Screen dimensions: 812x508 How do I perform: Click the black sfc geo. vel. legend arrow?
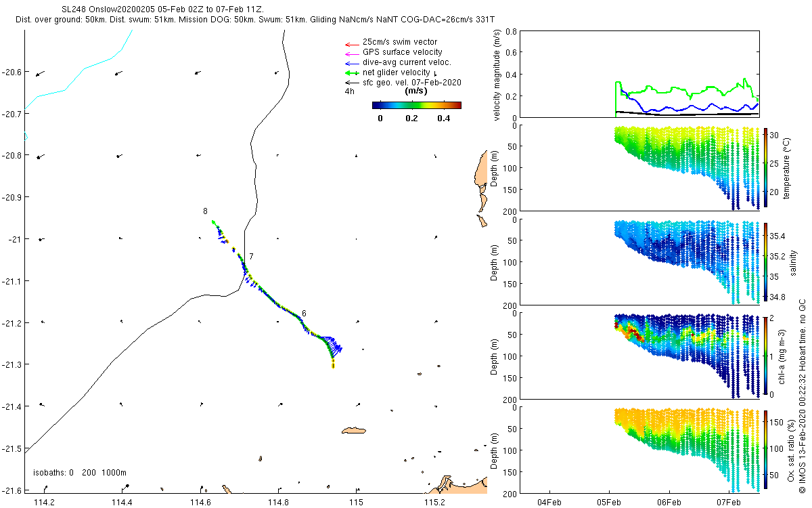coord(351,83)
